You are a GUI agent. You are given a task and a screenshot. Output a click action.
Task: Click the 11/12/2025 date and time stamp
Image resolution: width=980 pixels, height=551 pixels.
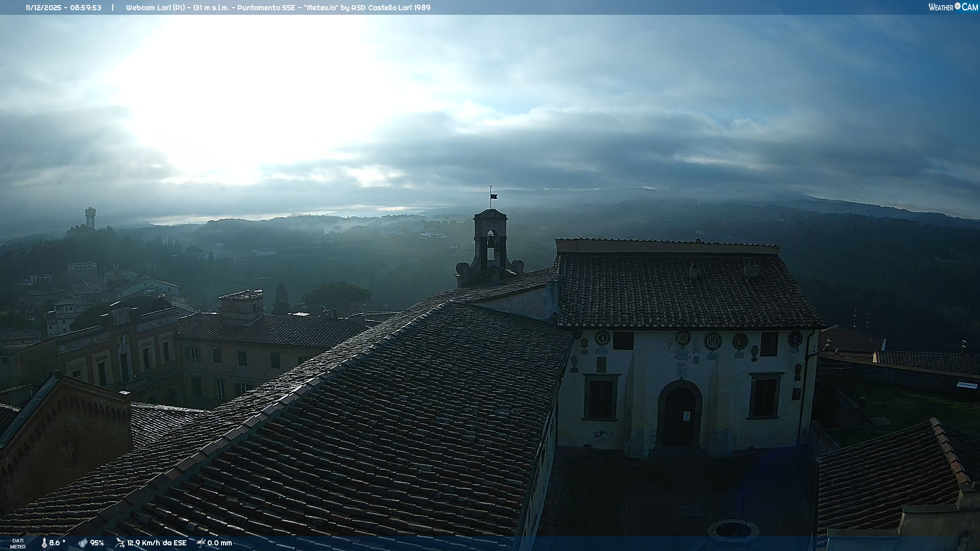63,8
